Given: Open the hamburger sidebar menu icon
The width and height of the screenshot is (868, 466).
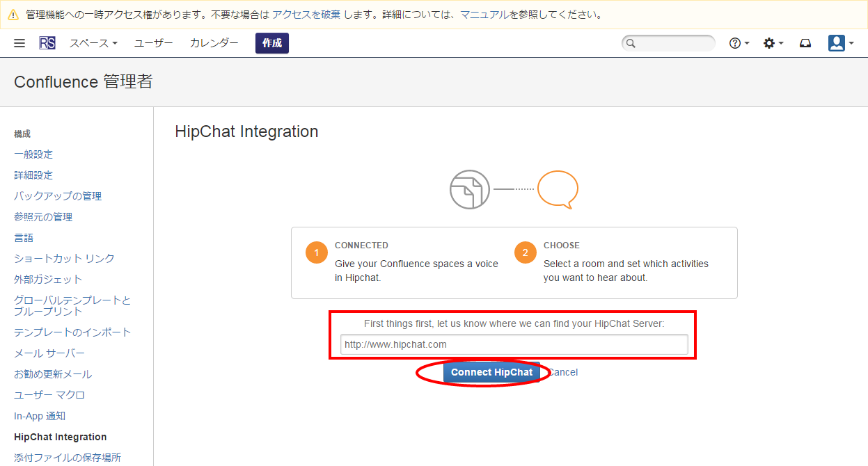Looking at the screenshot, I should tap(19, 43).
